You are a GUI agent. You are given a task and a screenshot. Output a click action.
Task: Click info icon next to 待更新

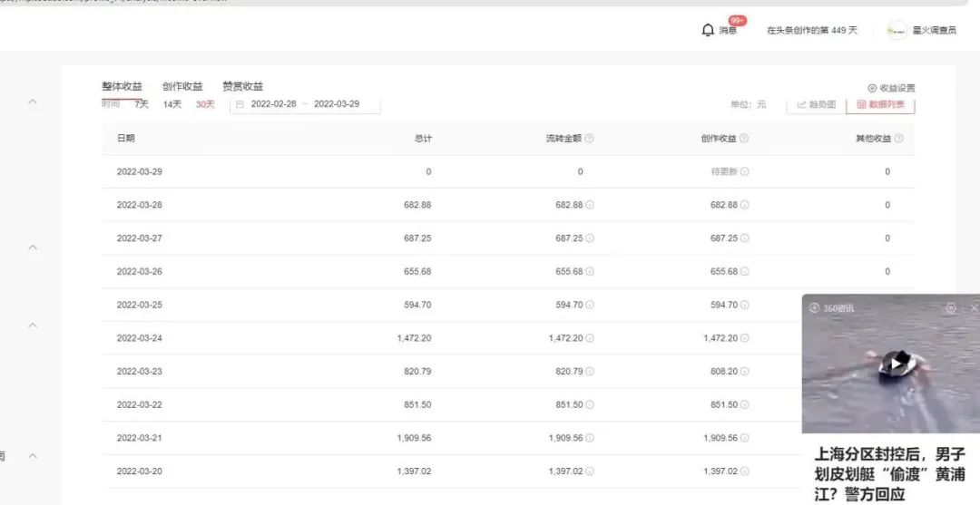pyautogui.click(x=745, y=171)
